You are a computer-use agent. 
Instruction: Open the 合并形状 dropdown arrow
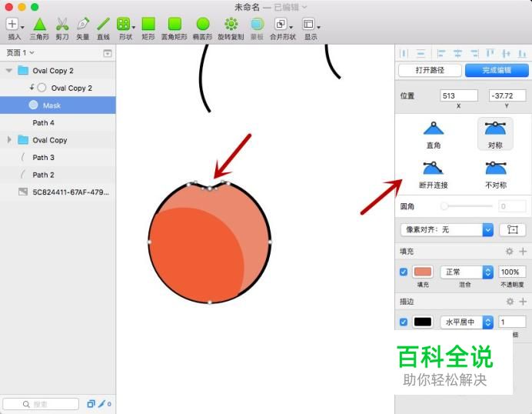pyautogui.click(x=291, y=27)
